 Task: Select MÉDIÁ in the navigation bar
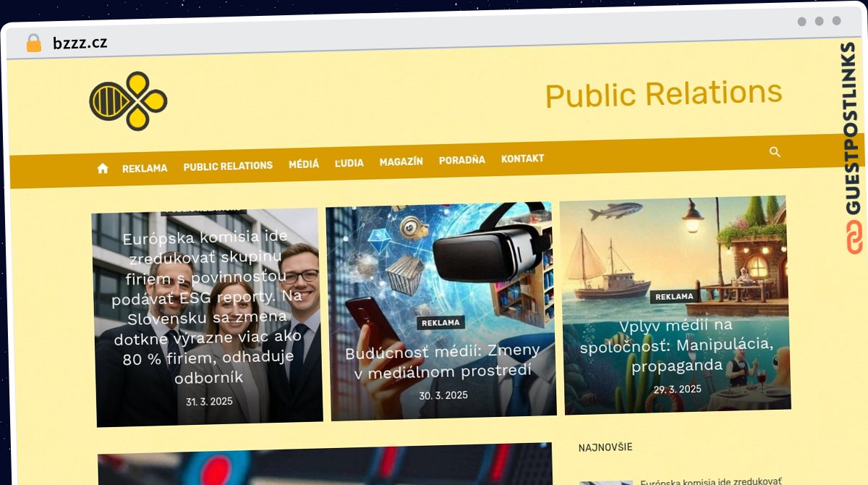pyautogui.click(x=304, y=164)
